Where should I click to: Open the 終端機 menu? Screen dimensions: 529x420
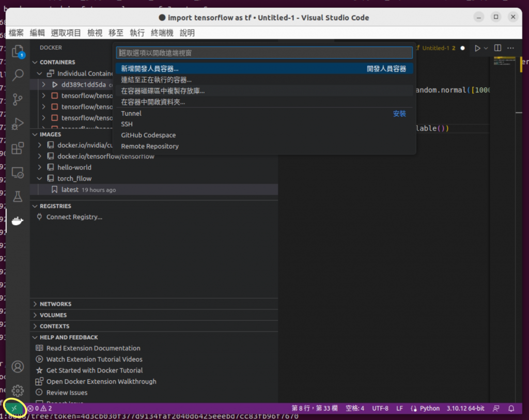click(162, 33)
